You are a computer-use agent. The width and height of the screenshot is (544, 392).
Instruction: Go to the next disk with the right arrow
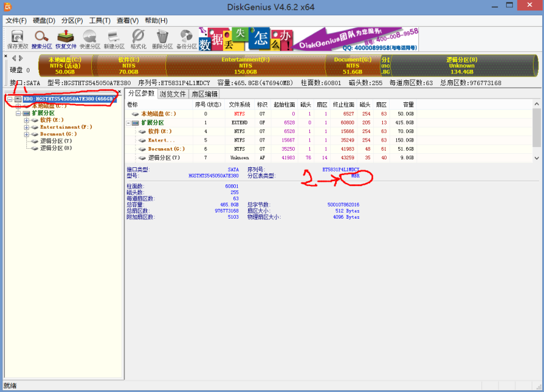point(21,58)
